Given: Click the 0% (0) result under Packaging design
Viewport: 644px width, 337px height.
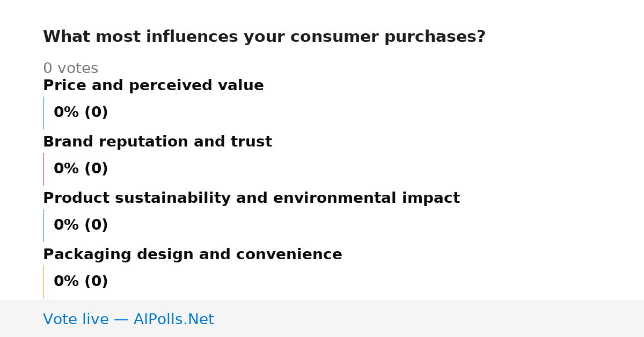Looking at the screenshot, I should (x=81, y=282).
